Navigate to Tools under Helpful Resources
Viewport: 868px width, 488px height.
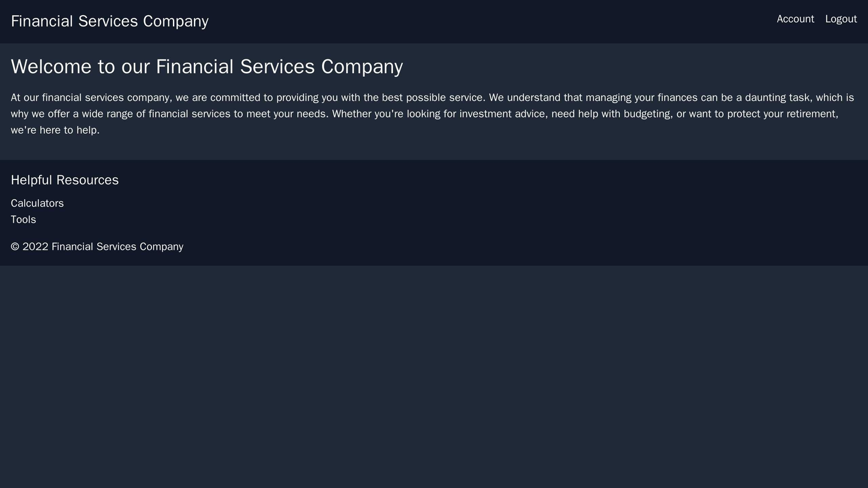[23, 220]
